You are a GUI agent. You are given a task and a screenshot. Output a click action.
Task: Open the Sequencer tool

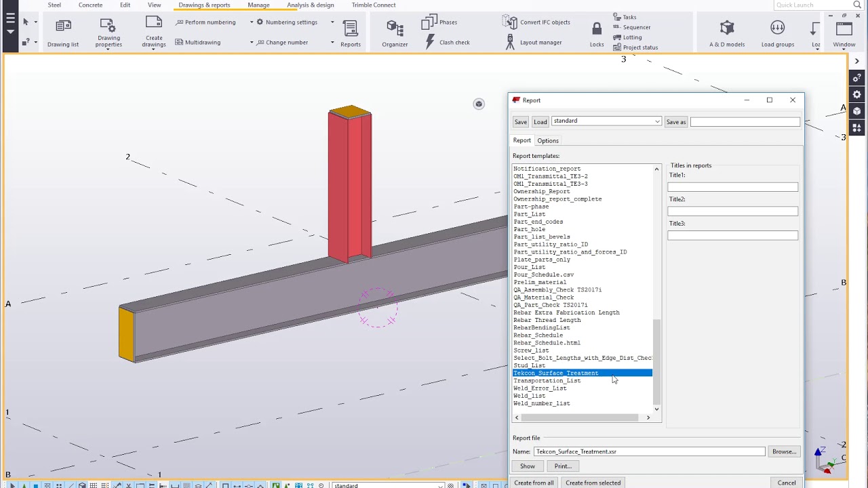[631, 27]
